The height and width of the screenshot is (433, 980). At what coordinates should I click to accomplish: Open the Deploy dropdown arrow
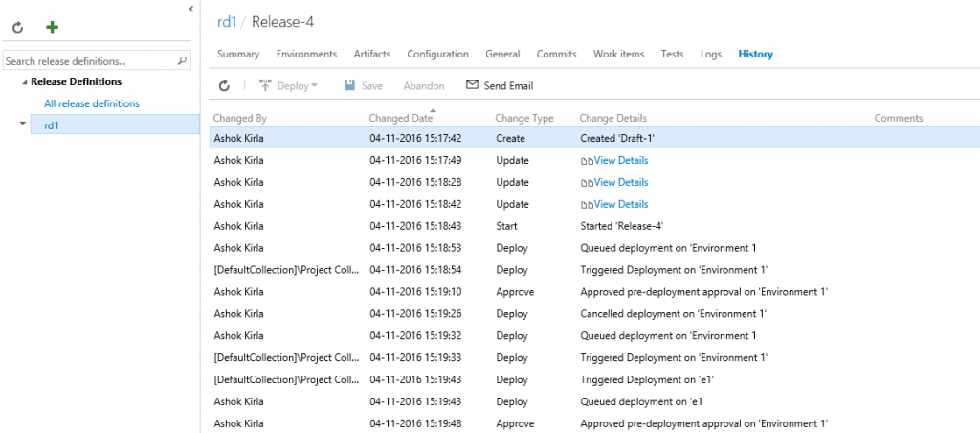[314, 85]
